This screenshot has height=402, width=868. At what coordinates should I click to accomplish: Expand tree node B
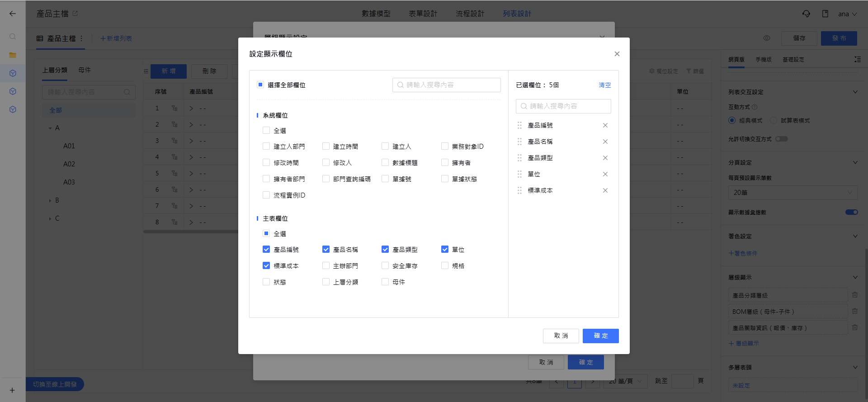(x=50, y=200)
